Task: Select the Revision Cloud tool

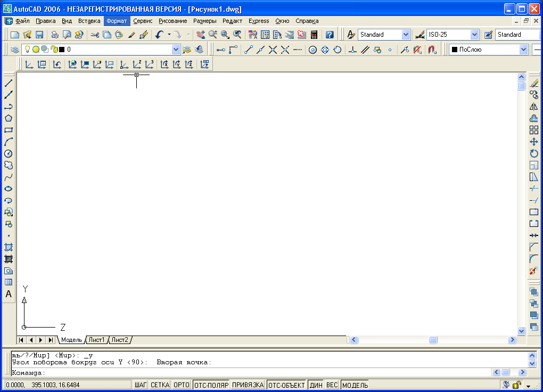Action: tap(9, 165)
